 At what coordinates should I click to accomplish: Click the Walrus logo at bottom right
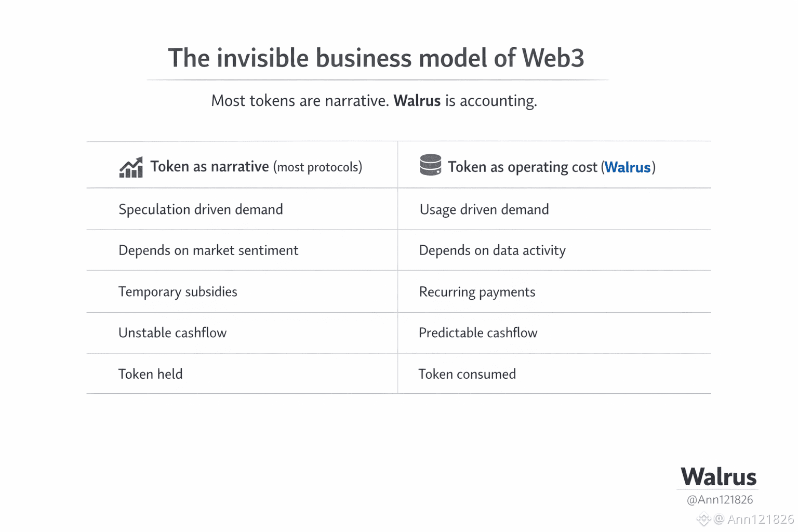(x=719, y=476)
